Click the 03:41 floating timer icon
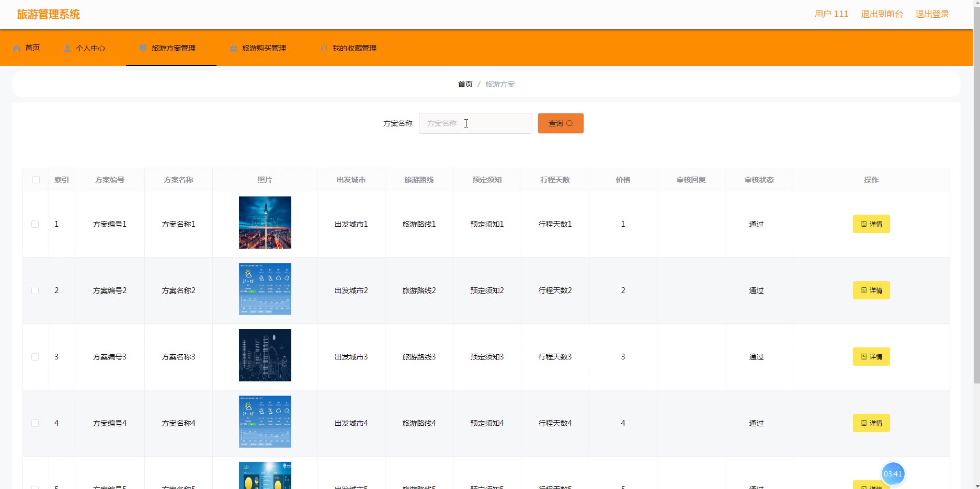 (893, 474)
